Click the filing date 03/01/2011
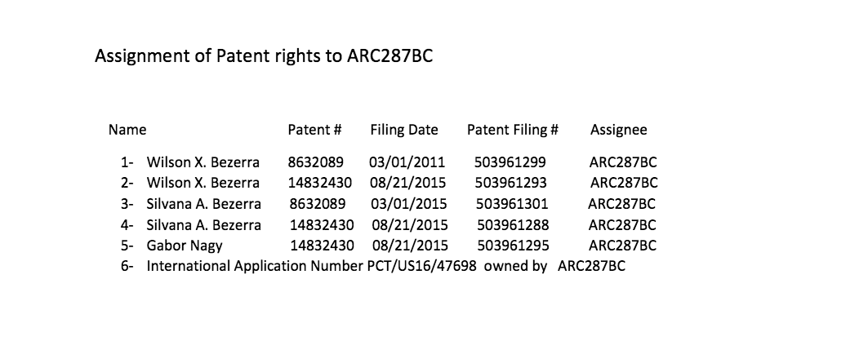Screen dimensions: 868x350 407,162
